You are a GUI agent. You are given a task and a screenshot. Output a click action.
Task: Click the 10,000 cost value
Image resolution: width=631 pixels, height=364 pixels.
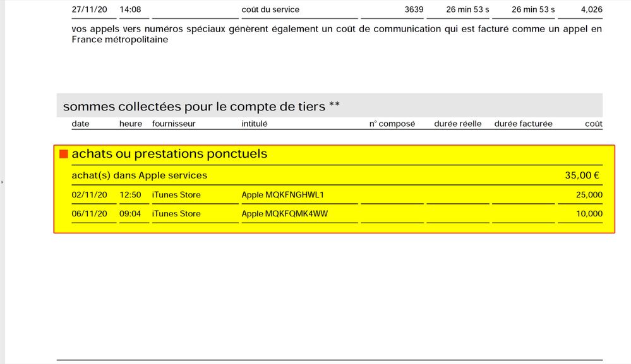click(589, 214)
